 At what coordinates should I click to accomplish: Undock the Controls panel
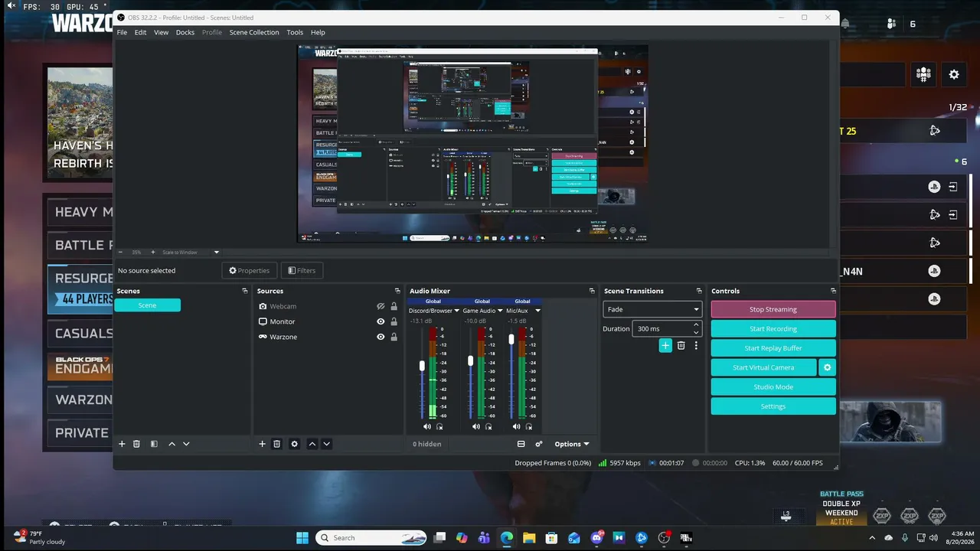833,291
